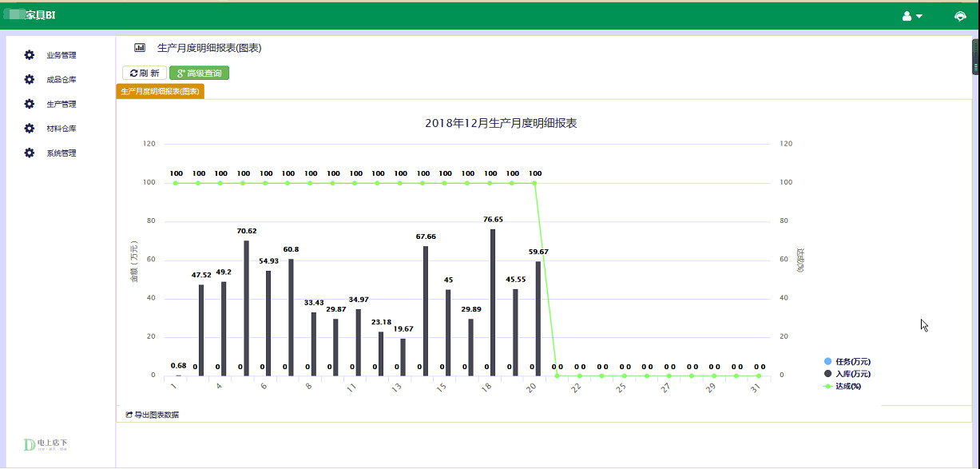Click the chart title 2018年12月生产月度明细报表
This screenshot has width=980, height=469.
501,123
